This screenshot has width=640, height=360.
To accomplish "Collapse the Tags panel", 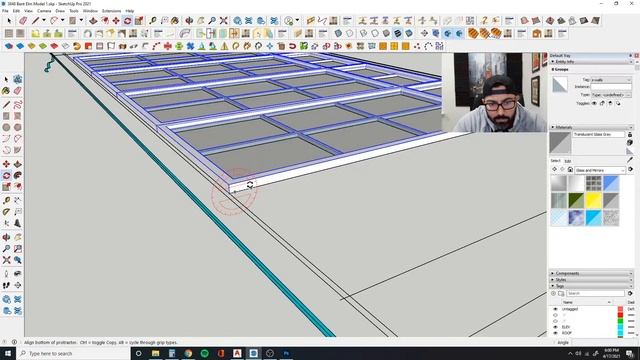I will [x=591, y=286].
